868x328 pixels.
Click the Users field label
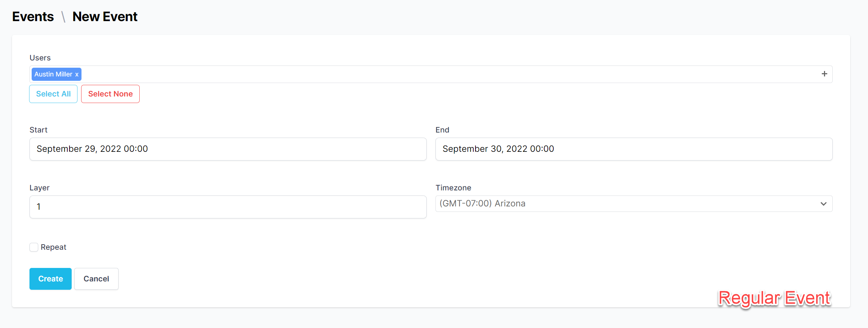tap(40, 58)
